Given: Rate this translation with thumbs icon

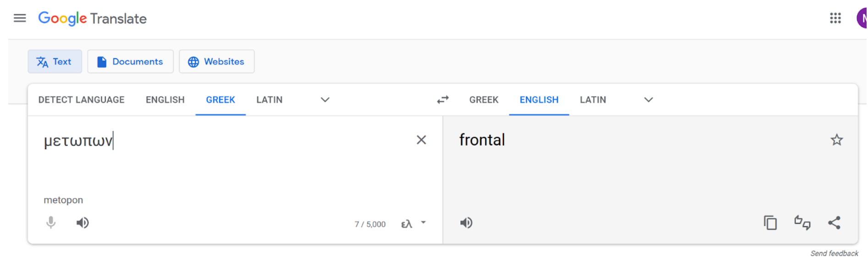Looking at the screenshot, I should point(802,223).
